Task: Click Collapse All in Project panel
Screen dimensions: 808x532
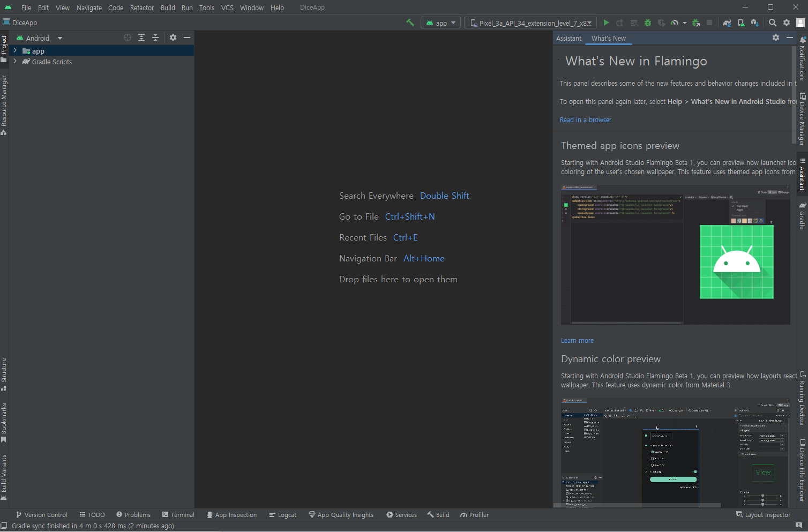Action: click(155, 38)
